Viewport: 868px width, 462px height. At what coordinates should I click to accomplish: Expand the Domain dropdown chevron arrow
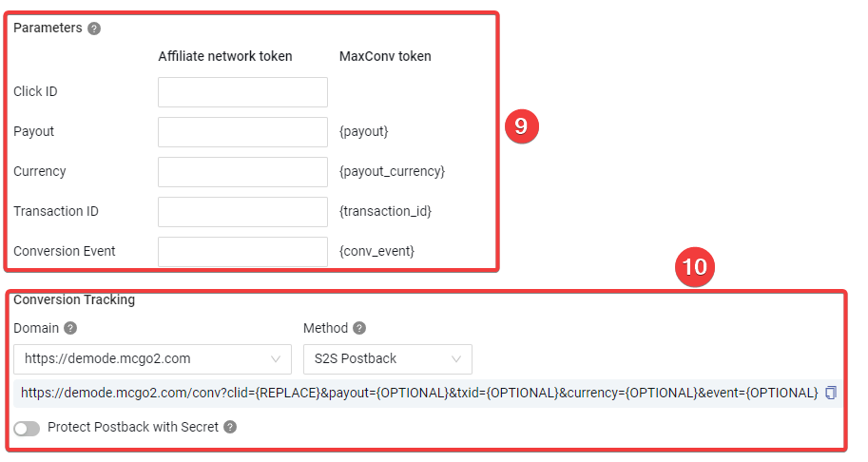[x=275, y=359]
